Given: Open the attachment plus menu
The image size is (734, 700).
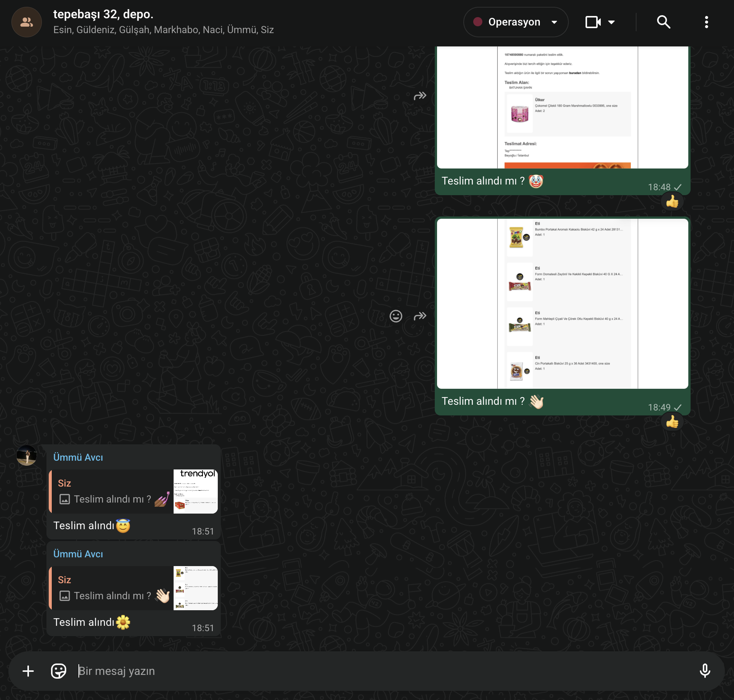Looking at the screenshot, I should click(x=28, y=671).
